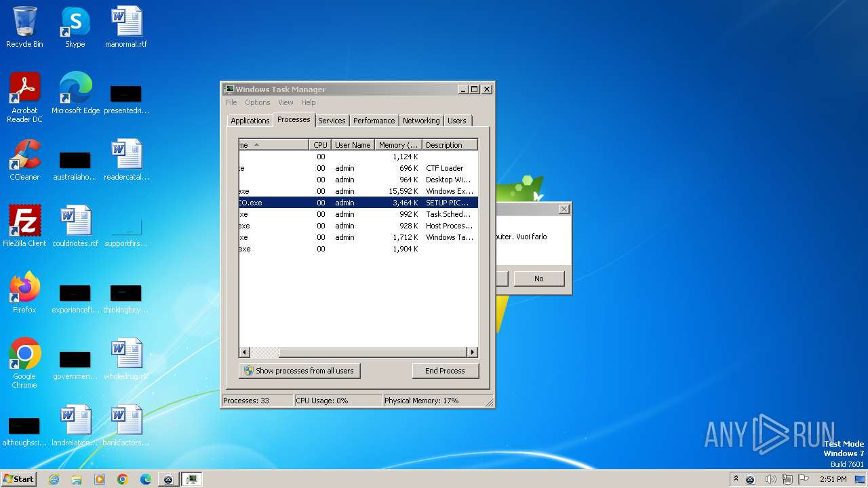Screen dimensions: 868x488
Task: Open Task Manager Help menu
Action: coord(309,102)
